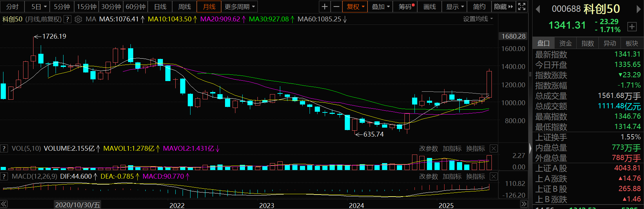644x209 pixels.
Task: Switch to the 资金 tab
Action: [x=565, y=43]
